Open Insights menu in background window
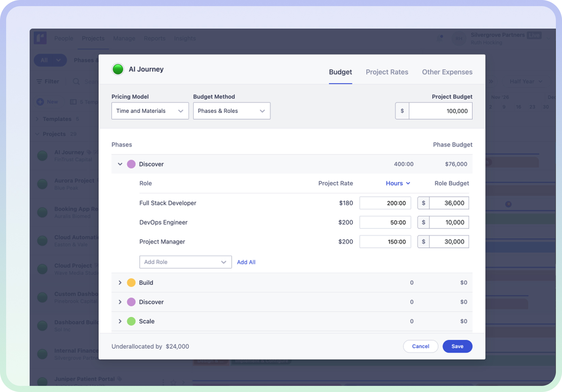Image resolution: width=562 pixels, height=392 pixels. (x=185, y=38)
